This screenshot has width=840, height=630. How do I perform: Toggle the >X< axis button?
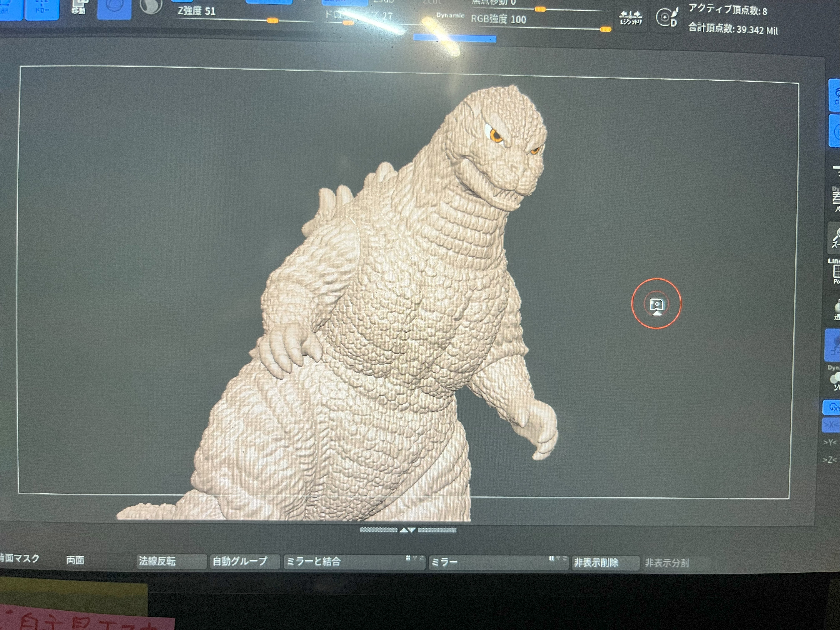click(831, 425)
